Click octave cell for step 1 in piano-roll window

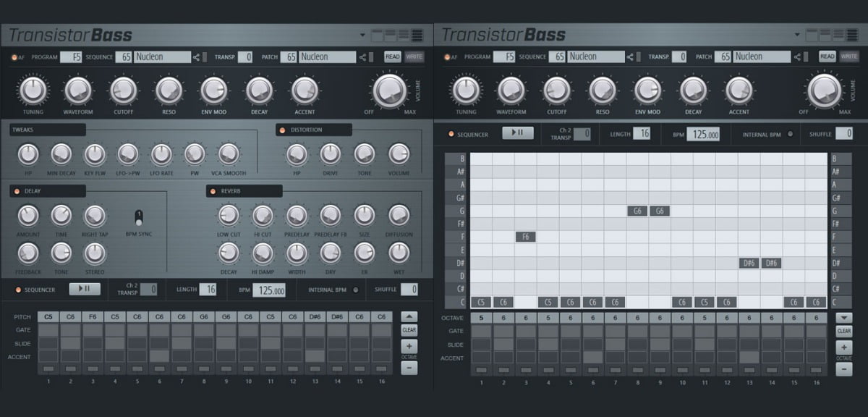coord(481,318)
